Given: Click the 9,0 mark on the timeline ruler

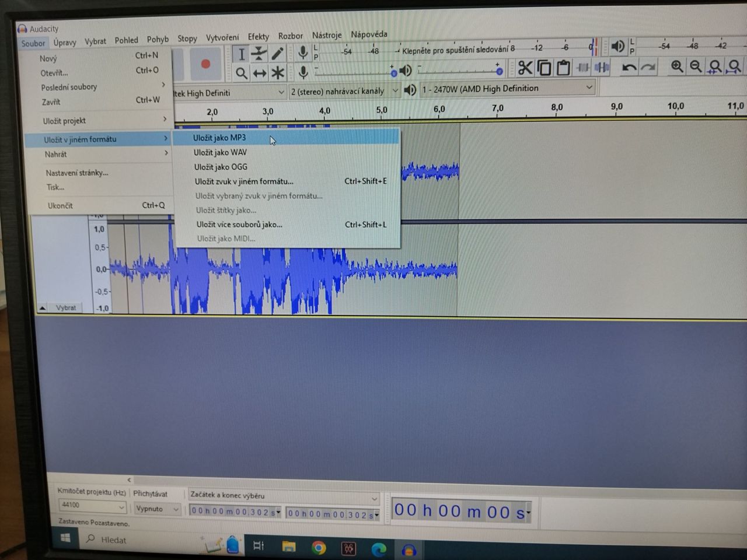Looking at the screenshot, I should tap(616, 107).
